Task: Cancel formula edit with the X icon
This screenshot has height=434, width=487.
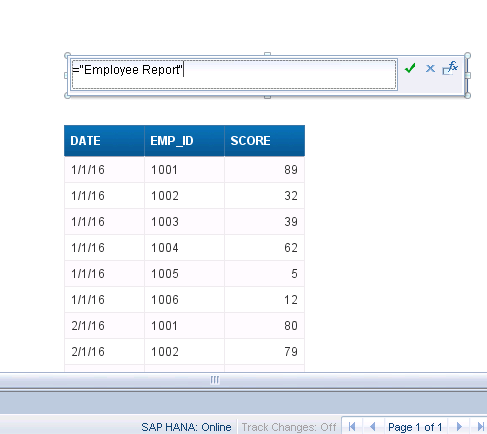Action: point(430,69)
